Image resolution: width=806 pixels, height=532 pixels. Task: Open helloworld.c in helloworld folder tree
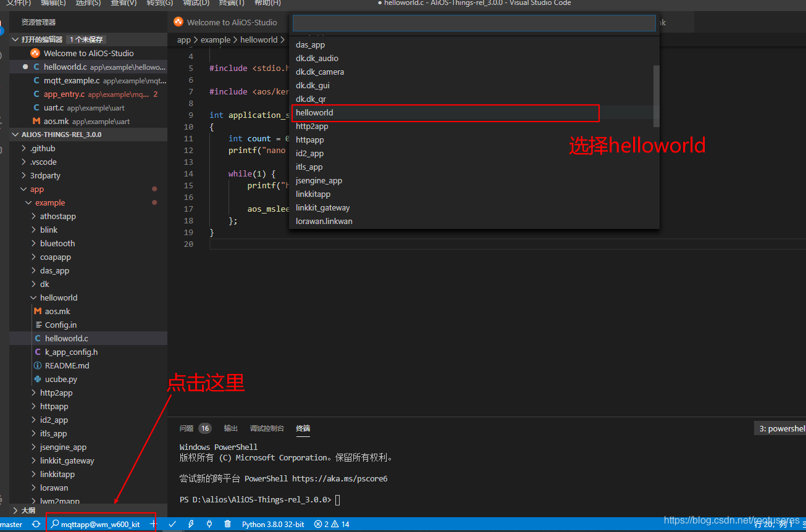point(88,338)
